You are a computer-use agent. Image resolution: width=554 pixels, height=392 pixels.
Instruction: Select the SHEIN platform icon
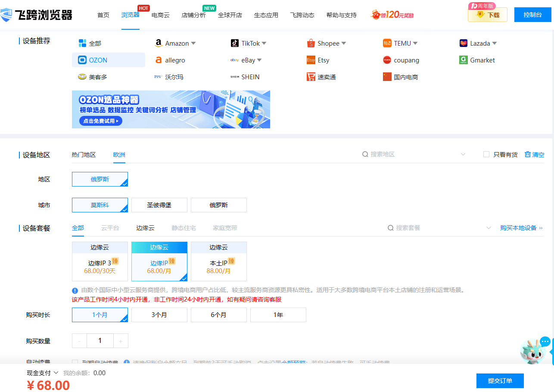coord(234,76)
